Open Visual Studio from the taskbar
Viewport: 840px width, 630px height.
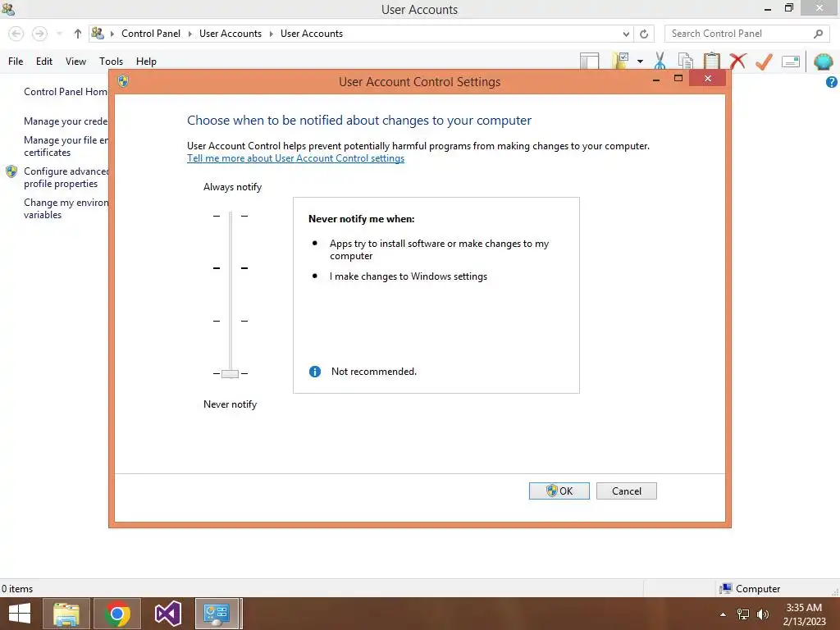(x=168, y=614)
